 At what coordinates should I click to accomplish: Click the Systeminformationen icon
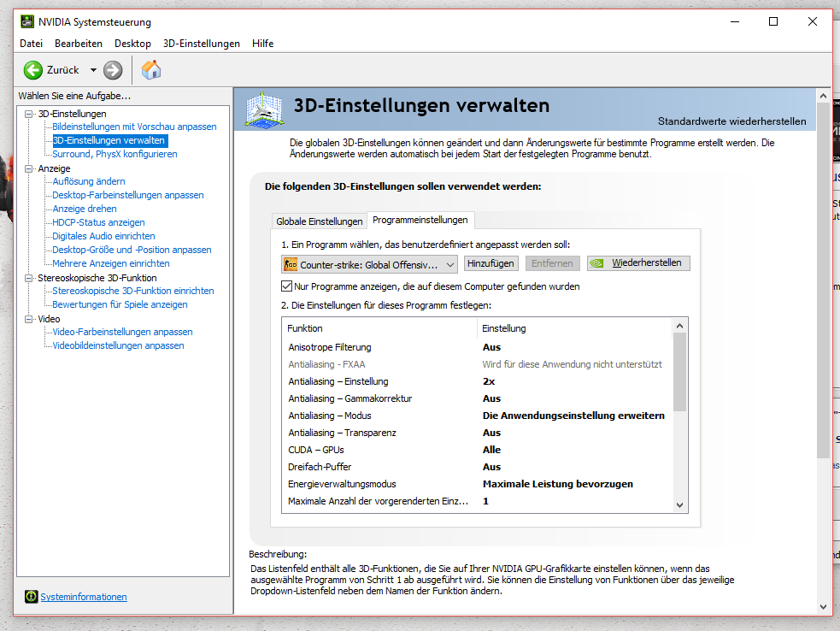click(x=31, y=596)
